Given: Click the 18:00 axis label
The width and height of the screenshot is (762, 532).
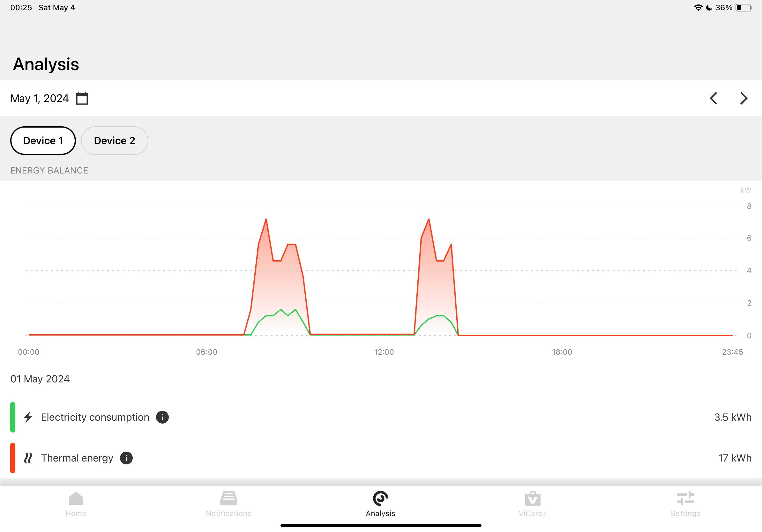Looking at the screenshot, I should (562, 352).
